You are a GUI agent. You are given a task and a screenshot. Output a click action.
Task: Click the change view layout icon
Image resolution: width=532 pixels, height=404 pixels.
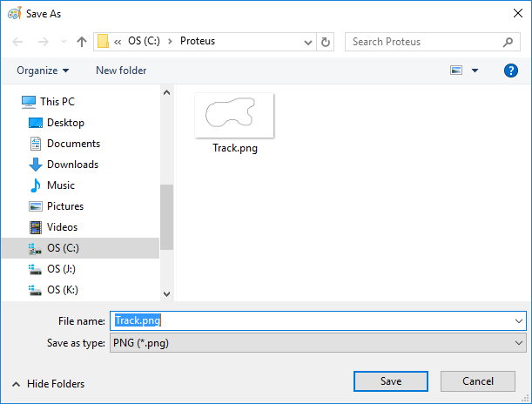[x=456, y=71]
